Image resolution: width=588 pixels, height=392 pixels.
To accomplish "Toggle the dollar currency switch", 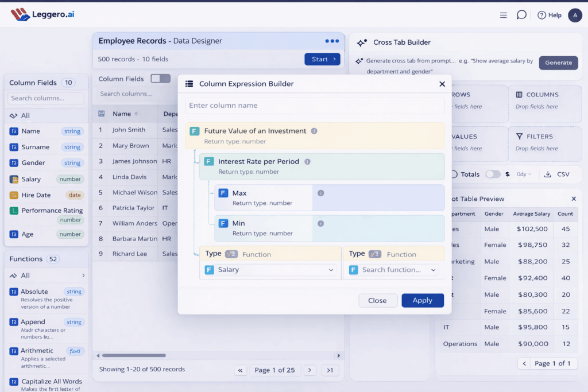I will point(493,174).
